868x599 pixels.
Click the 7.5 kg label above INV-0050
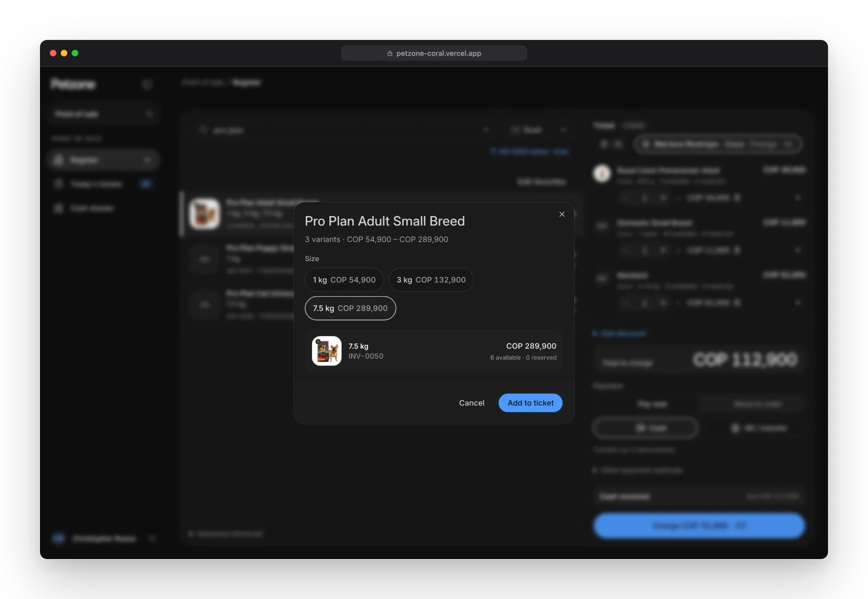pos(358,346)
